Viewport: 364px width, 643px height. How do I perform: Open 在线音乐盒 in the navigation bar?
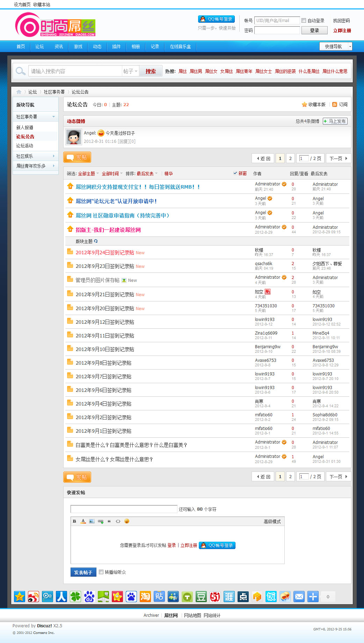pyautogui.click(x=180, y=46)
